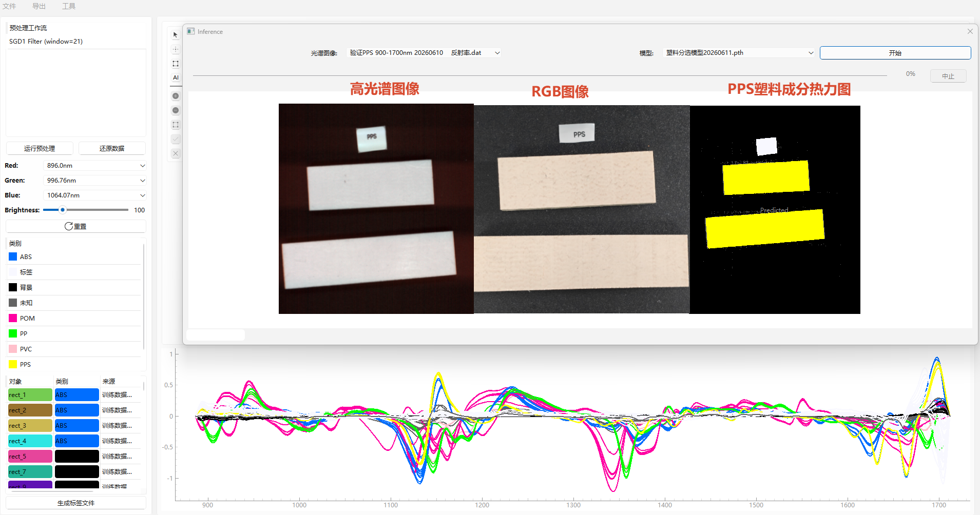Open the 模型 model dropdown
Image resolution: width=980 pixels, height=515 pixels.
(x=739, y=53)
